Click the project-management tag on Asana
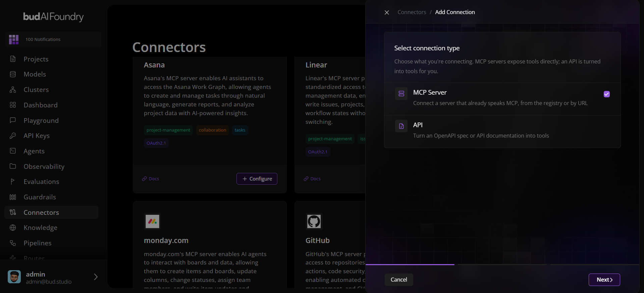The width and height of the screenshot is (644, 293). pyautogui.click(x=168, y=130)
